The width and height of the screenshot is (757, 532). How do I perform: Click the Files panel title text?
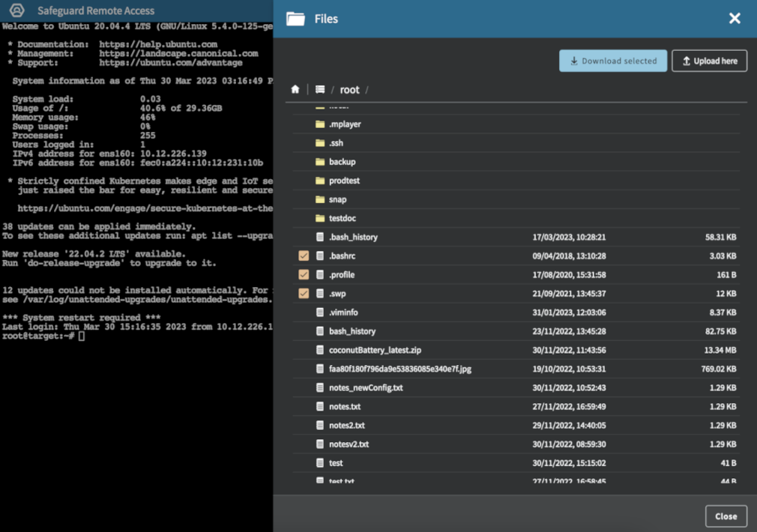click(x=326, y=19)
